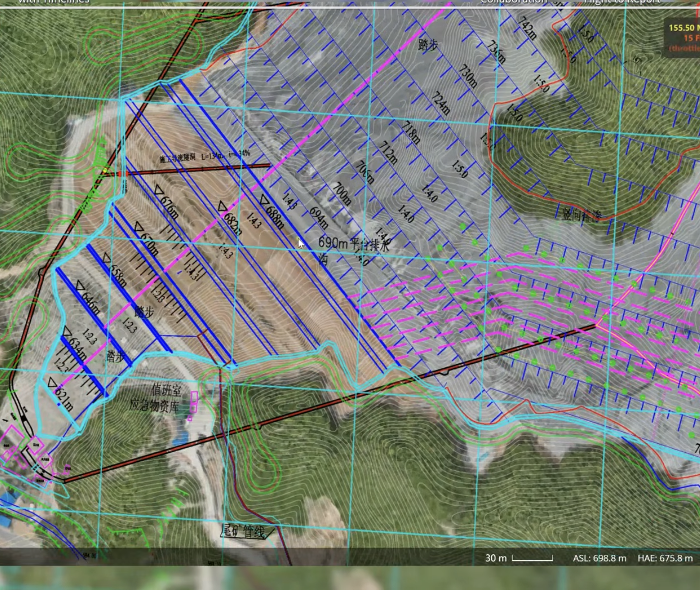
Task: Click the 690m 平台排水沟 map label
Action: click(353, 249)
